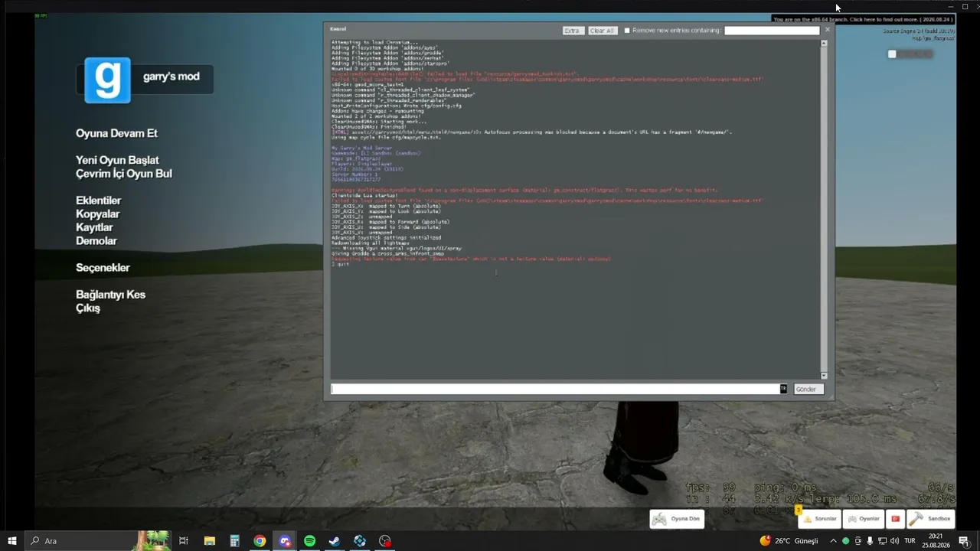Click the console scrollbar up arrow

(x=824, y=43)
